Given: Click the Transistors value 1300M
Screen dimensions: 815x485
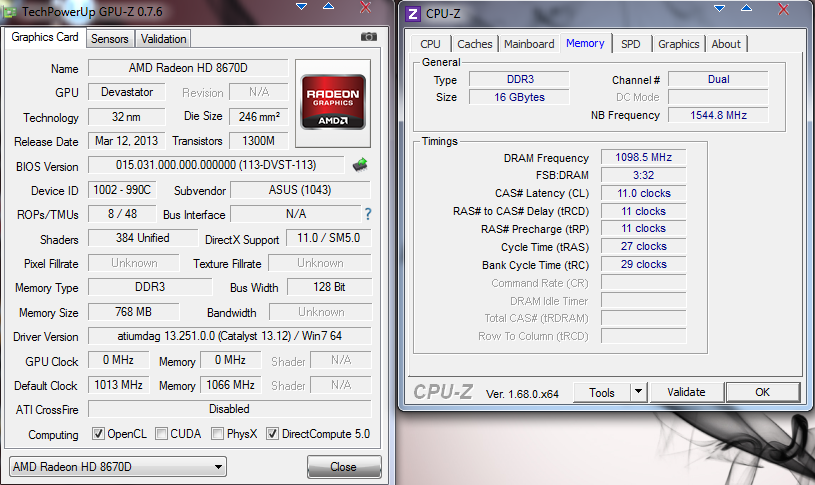Looking at the screenshot, I should coord(258,141).
